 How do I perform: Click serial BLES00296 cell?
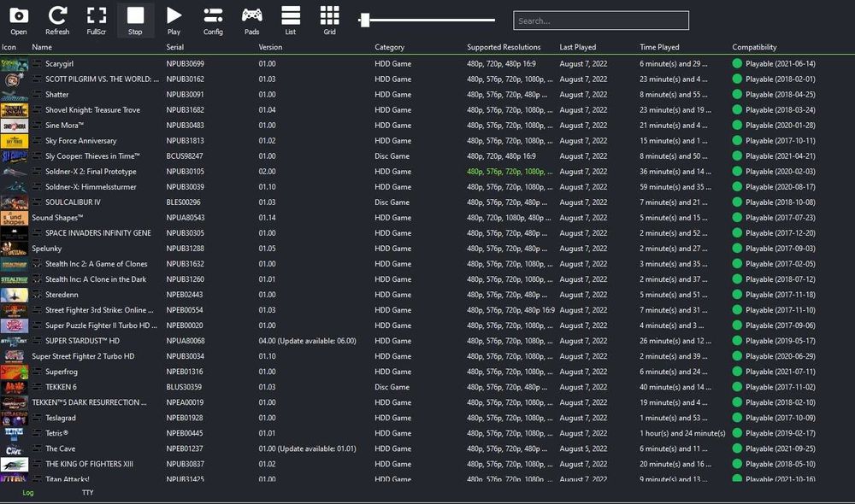pos(183,202)
